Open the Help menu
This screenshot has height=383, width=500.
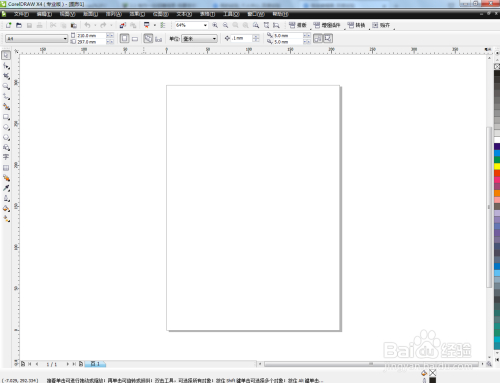point(280,14)
